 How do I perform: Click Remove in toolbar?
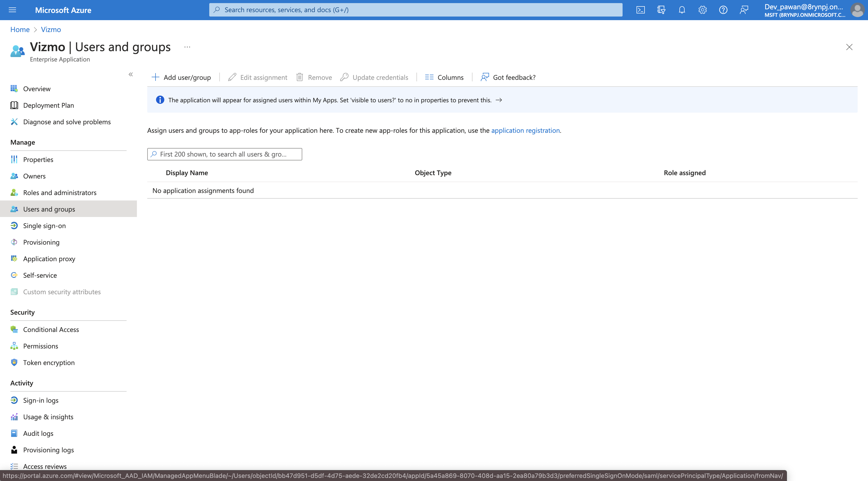point(314,77)
